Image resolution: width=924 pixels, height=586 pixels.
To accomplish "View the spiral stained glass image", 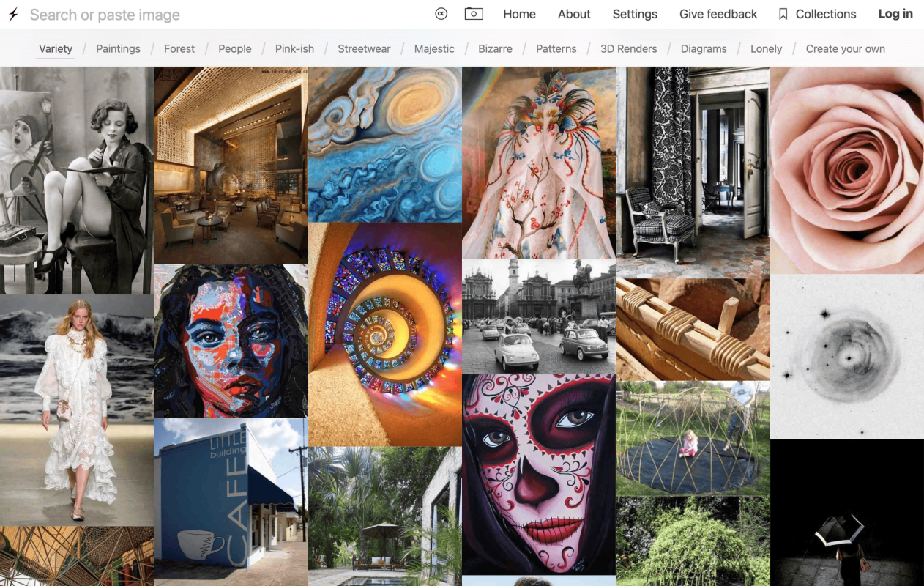I will [385, 335].
